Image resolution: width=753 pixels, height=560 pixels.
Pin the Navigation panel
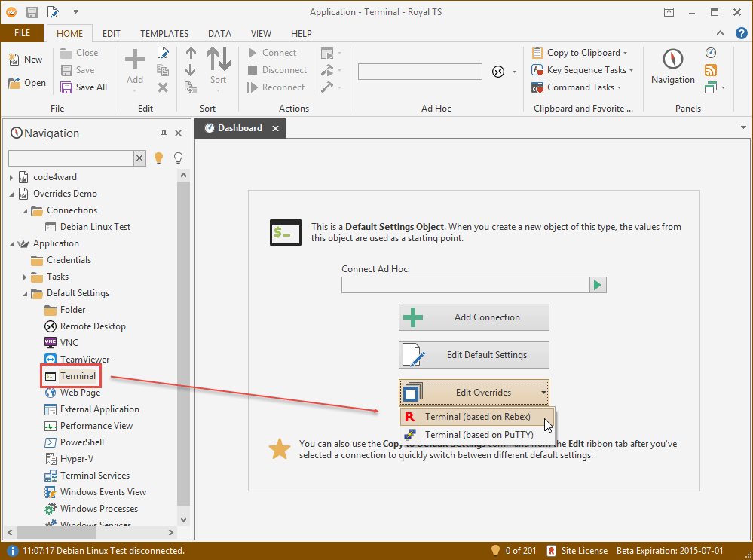point(164,133)
